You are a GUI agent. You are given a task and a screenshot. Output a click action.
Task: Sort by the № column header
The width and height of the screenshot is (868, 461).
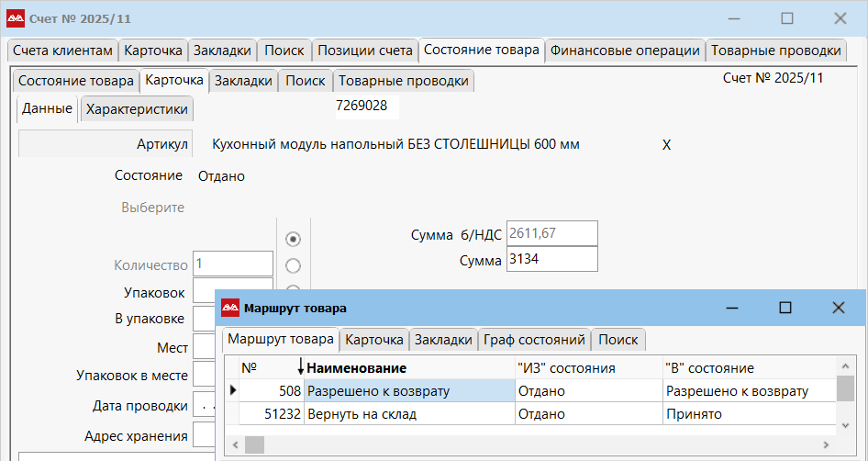pyautogui.click(x=272, y=368)
